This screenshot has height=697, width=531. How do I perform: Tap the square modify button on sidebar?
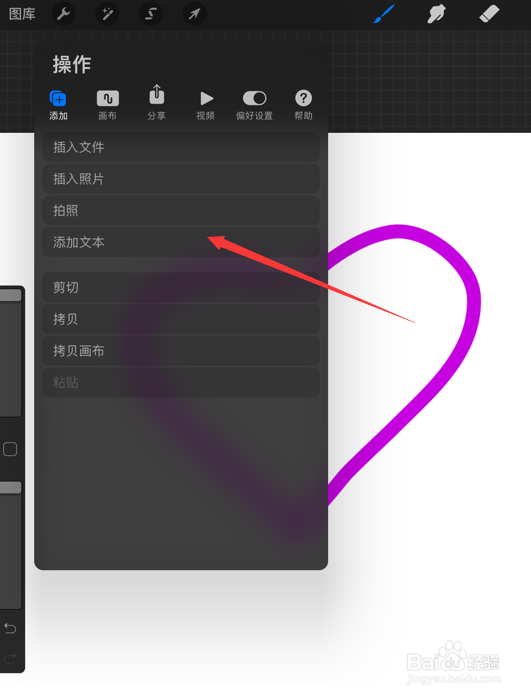(x=10, y=449)
